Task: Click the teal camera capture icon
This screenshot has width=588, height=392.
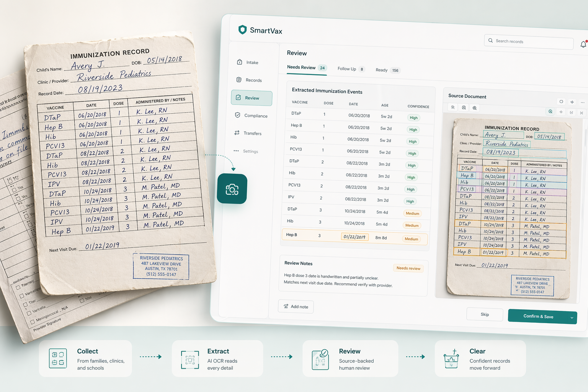Action: (232, 188)
